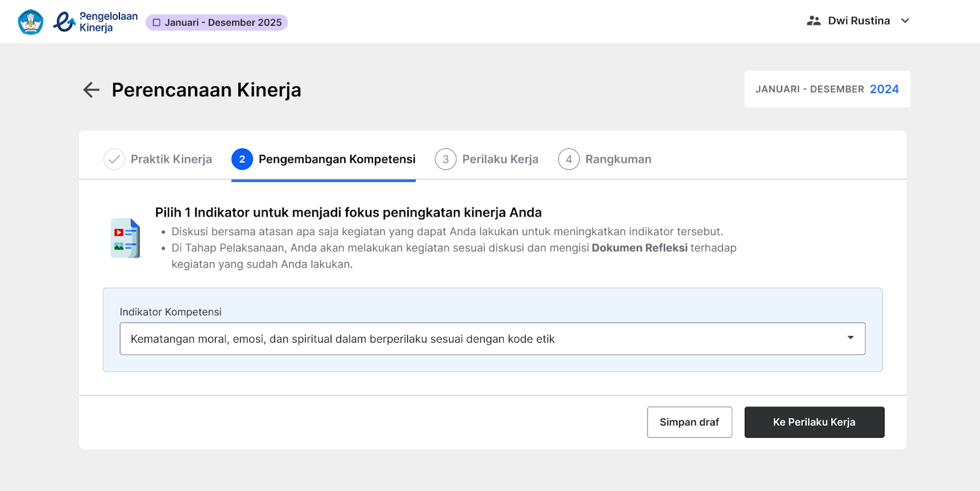Click the Perencanaan Kinerja page title
The height and width of the screenshot is (491, 980).
pyautogui.click(x=206, y=90)
